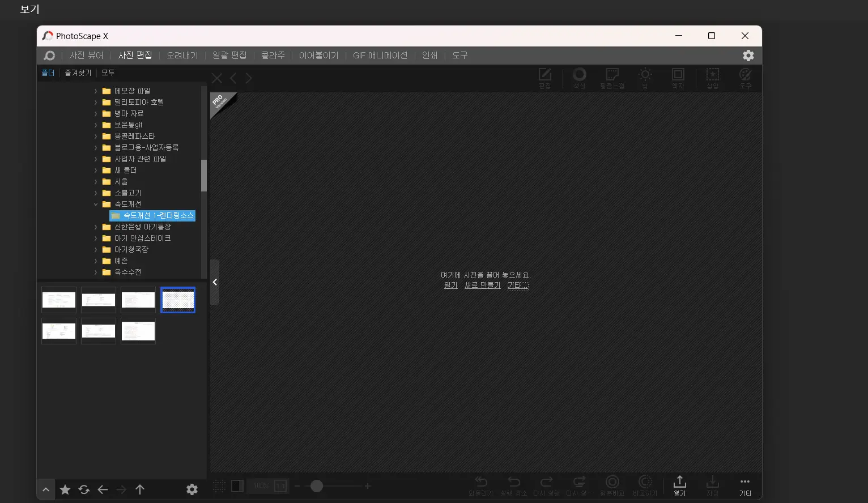Screen dimensions: 868x503
Task: Click the 실행 취소 (Undo) icon
Action: pos(514,486)
